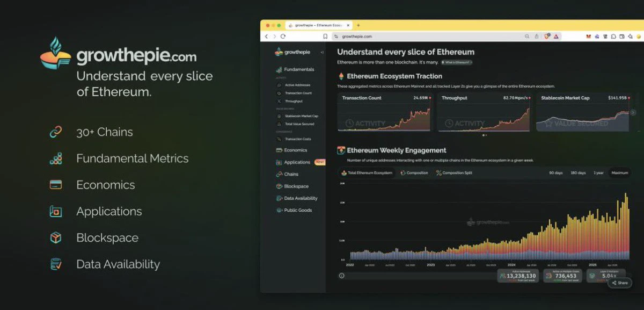
Task: Expand the Blockspace sidebar section
Action: click(292, 186)
